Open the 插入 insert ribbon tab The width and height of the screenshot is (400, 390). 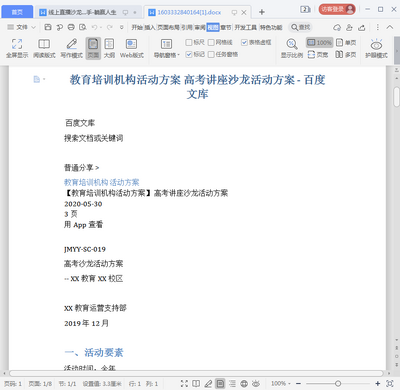(x=150, y=27)
